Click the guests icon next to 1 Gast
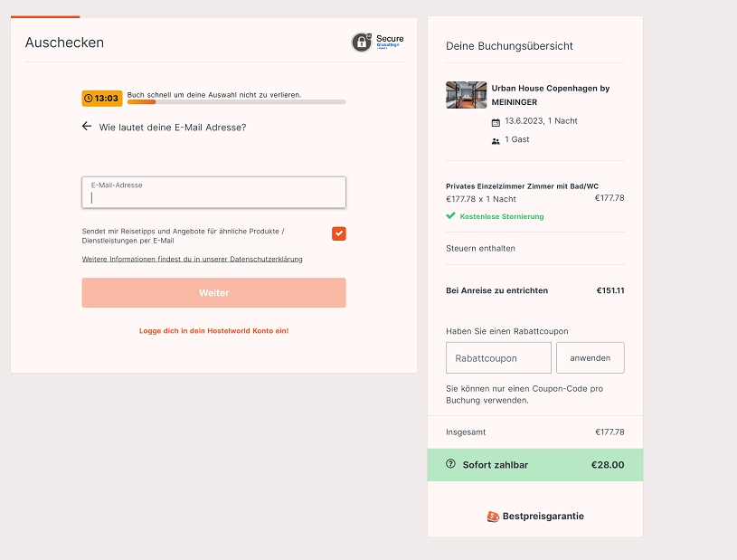Screen dimensions: 737x560 (496, 140)
